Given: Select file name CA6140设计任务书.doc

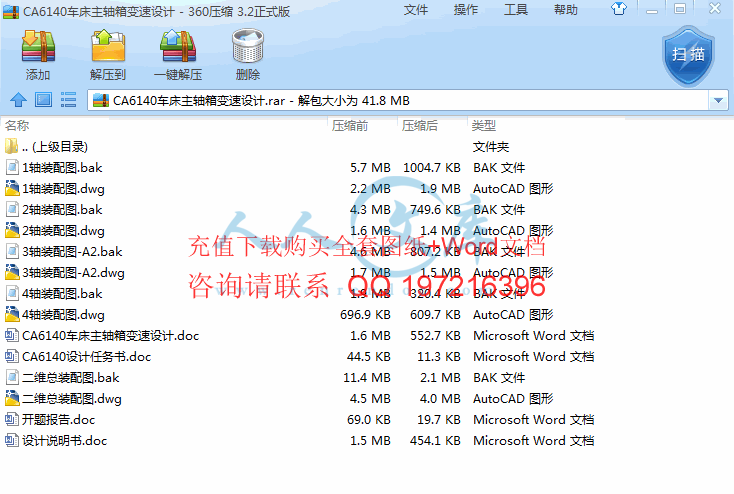Looking at the screenshot, I should 87,357.
